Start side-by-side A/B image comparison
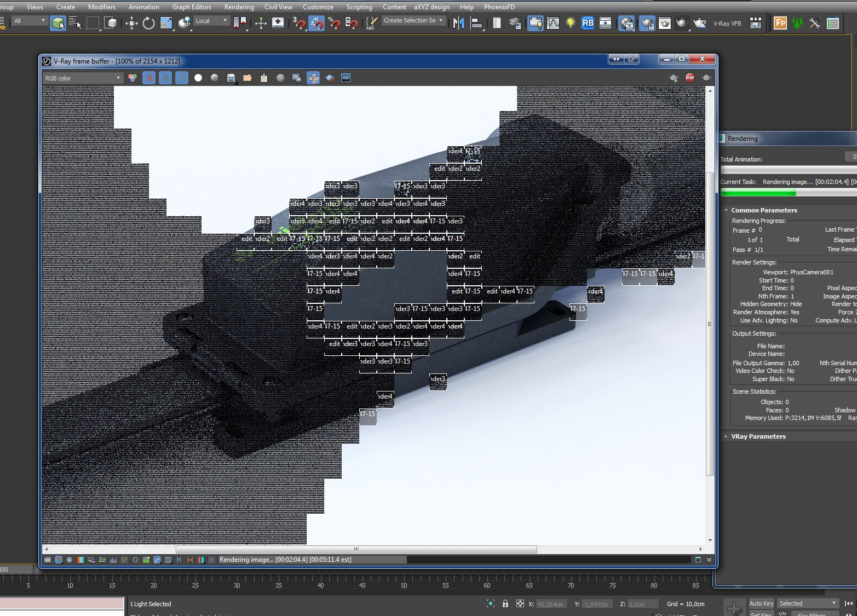The image size is (857, 616). click(x=345, y=78)
